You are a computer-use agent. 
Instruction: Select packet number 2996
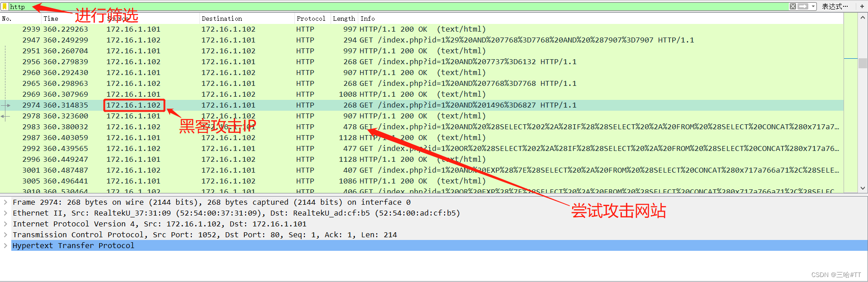point(422,159)
